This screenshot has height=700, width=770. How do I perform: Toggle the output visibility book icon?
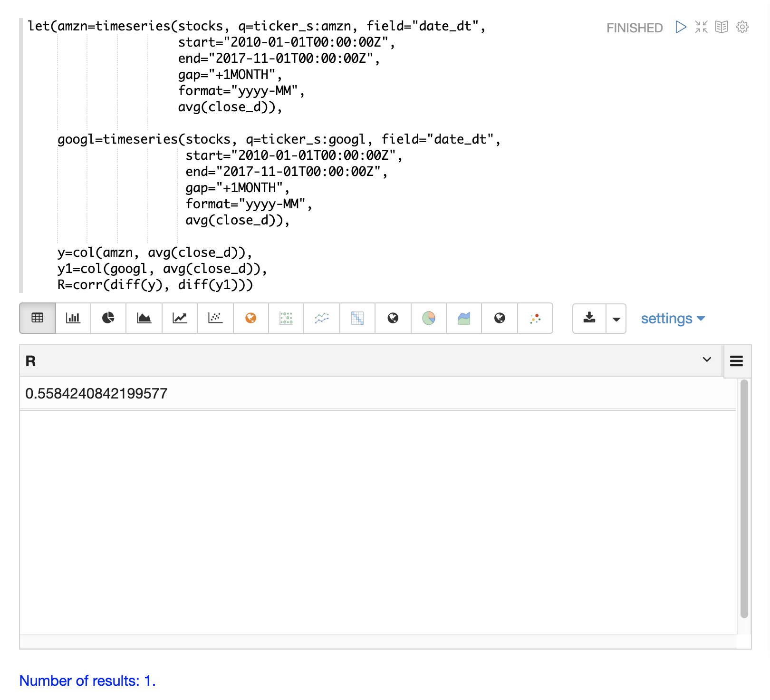coord(722,27)
